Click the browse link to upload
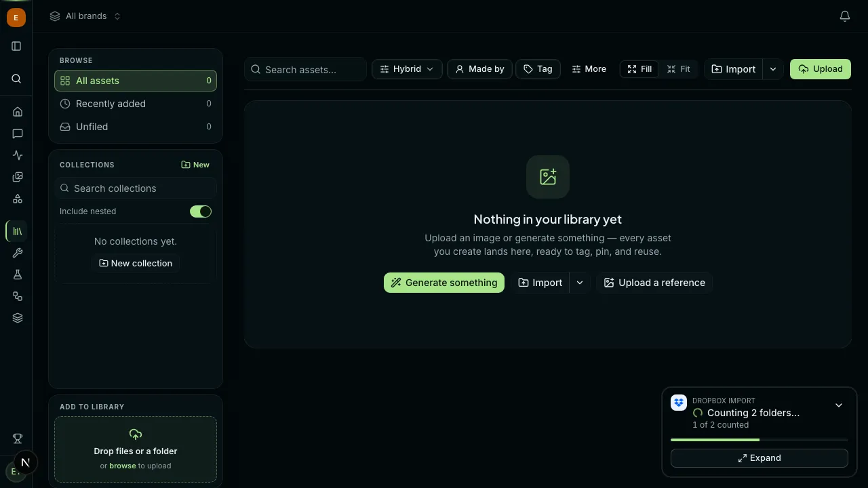The image size is (868, 488). pos(123,466)
